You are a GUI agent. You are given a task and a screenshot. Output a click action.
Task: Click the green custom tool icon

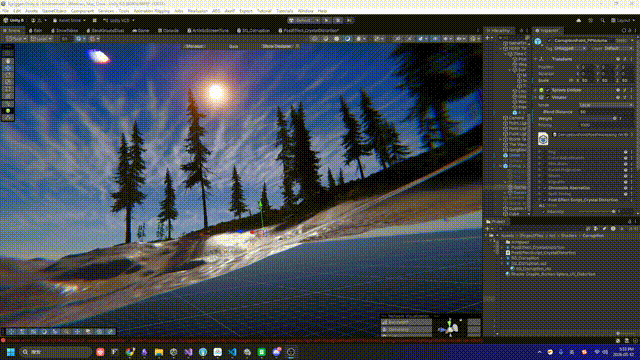pyautogui.click(x=8, y=111)
